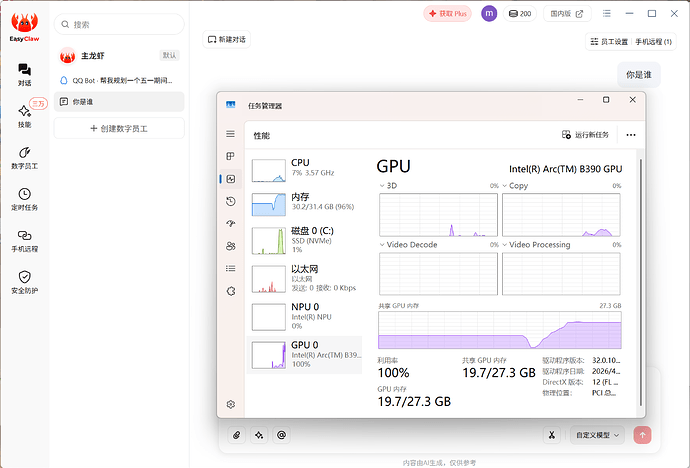Viewport: 690px width, 468px height.
Task: Open Task Manager Users icon
Action: pos(231,246)
